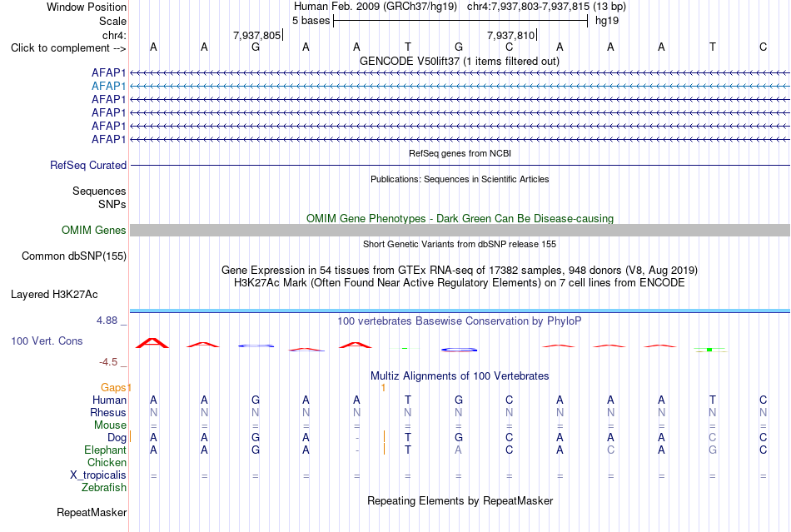Select the Zebrafish alignment row label
The height and width of the screenshot is (532, 791).
(x=104, y=488)
